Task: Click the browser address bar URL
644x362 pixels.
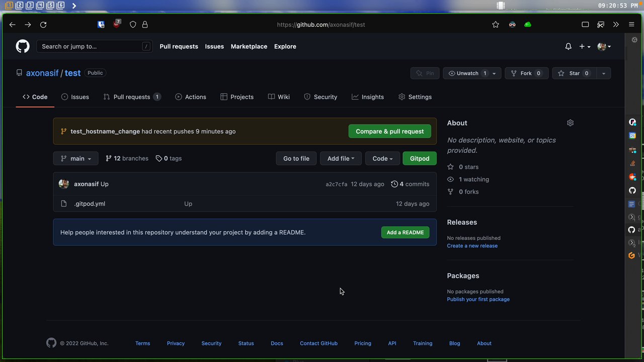Action: click(321, 25)
